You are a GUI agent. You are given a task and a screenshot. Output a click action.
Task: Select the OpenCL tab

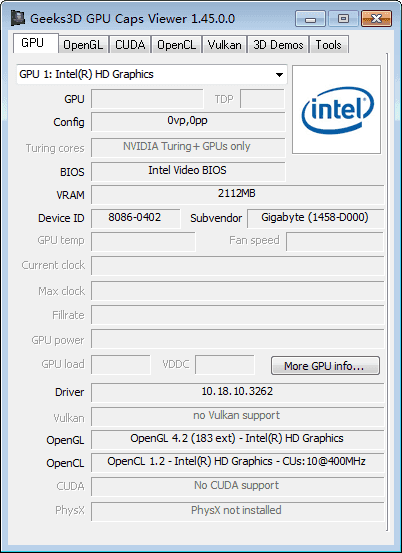click(x=176, y=45)
